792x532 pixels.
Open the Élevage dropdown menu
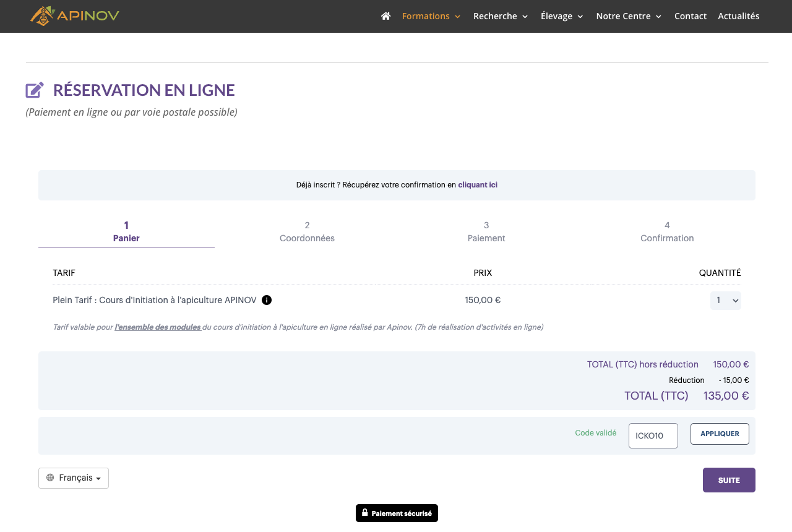[x=562, y=16]
